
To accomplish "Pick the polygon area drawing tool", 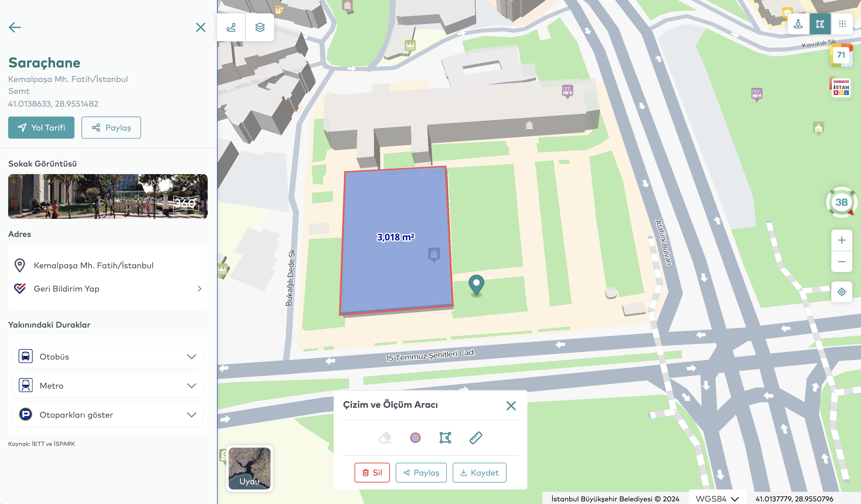I will coord(445,437).
